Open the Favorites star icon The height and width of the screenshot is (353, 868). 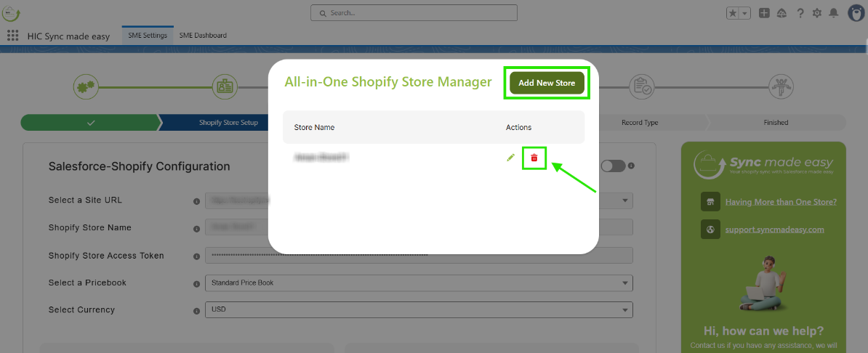(733, 13)
